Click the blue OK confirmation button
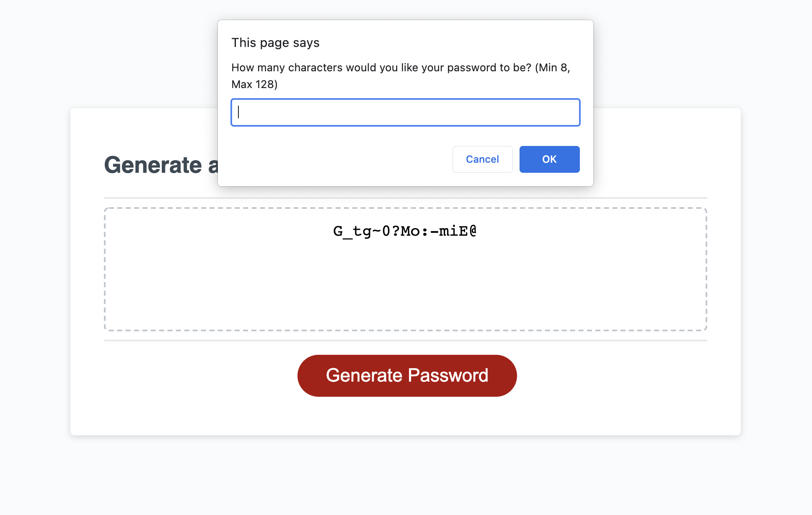 (x=549, y=159)
